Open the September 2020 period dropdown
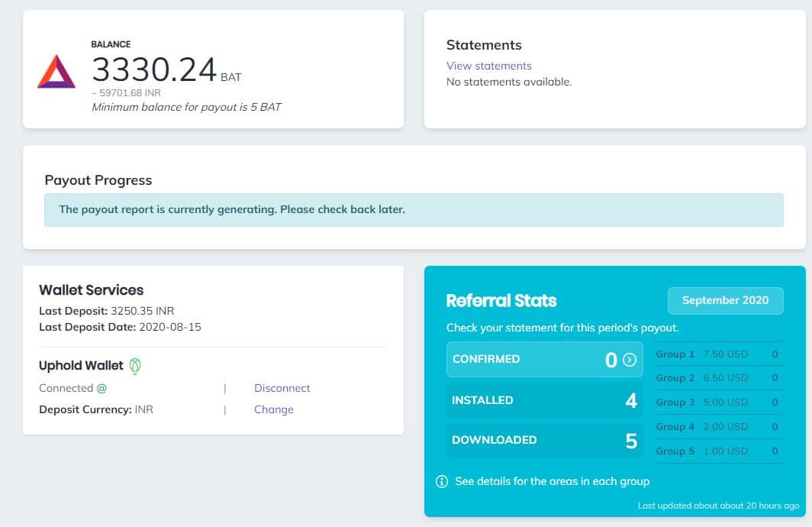The image size is (812, 527). [725, 301]
